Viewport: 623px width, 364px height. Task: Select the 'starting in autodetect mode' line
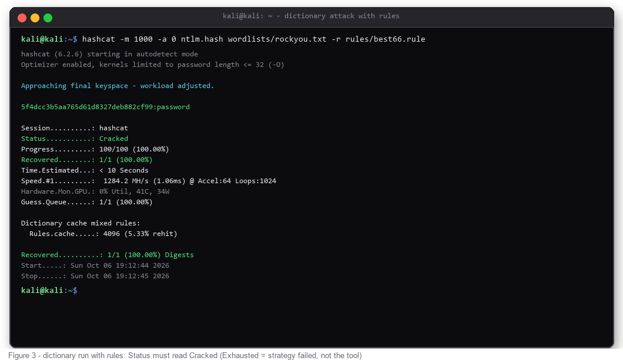pyautogui.click(x=109, y=54)
